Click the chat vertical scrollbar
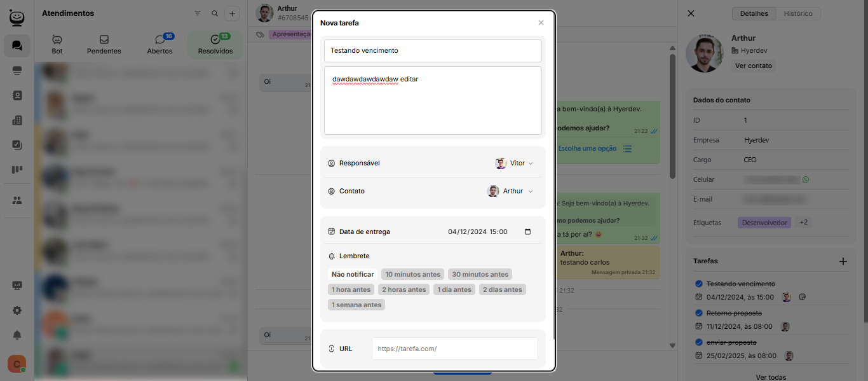Screen dimensions: 868x381 point(672,114)
